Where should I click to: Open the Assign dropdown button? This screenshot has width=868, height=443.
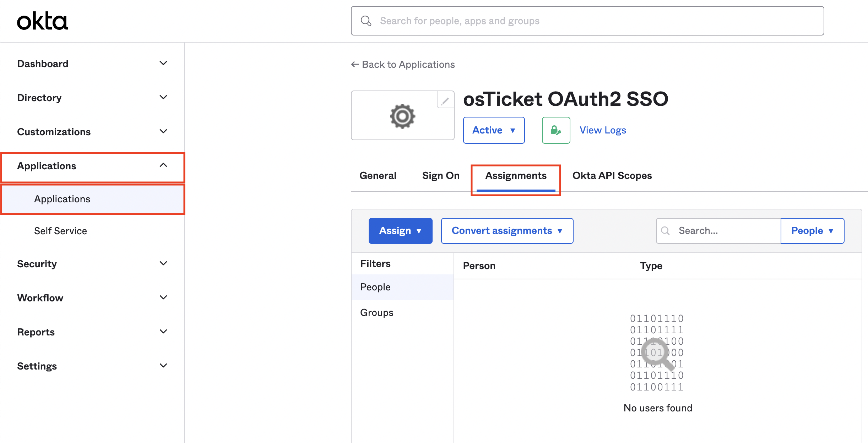click(x=400, y=231)
